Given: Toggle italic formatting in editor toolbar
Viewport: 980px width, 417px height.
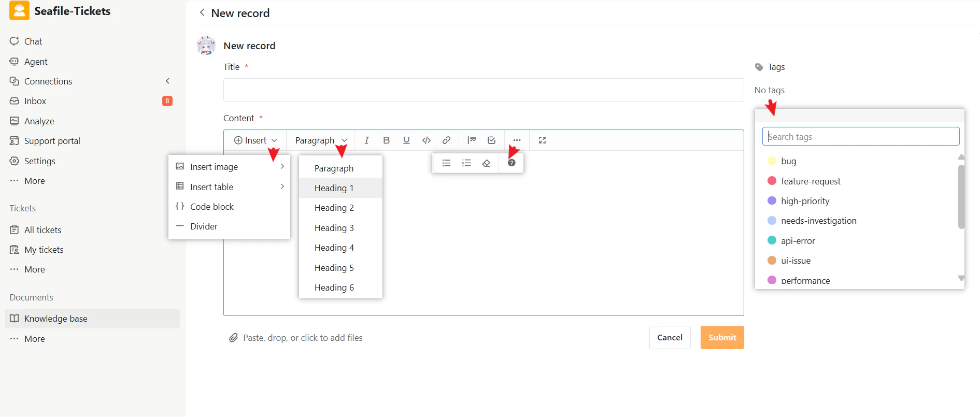Looking at the screenshot, I should point(366,140).
